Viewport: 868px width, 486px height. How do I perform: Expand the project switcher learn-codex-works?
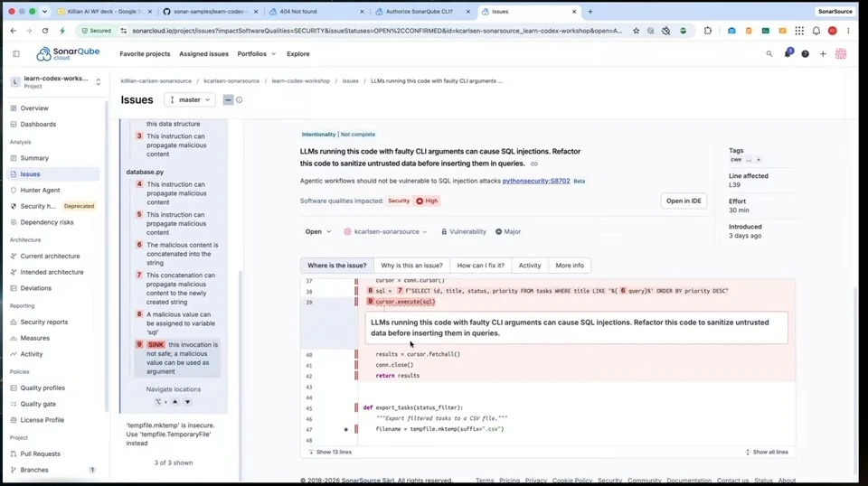[55, 82]
